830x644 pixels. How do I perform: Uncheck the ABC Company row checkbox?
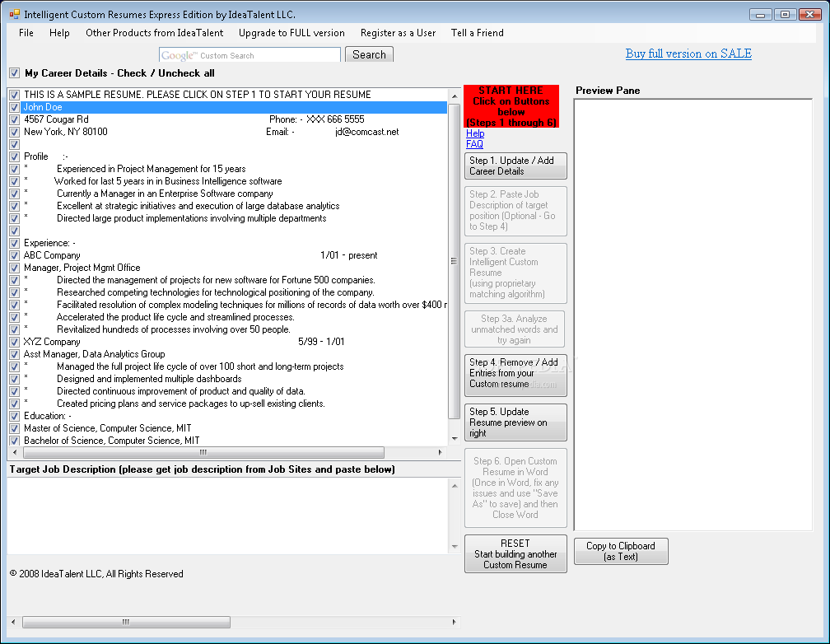click(14, 255)
